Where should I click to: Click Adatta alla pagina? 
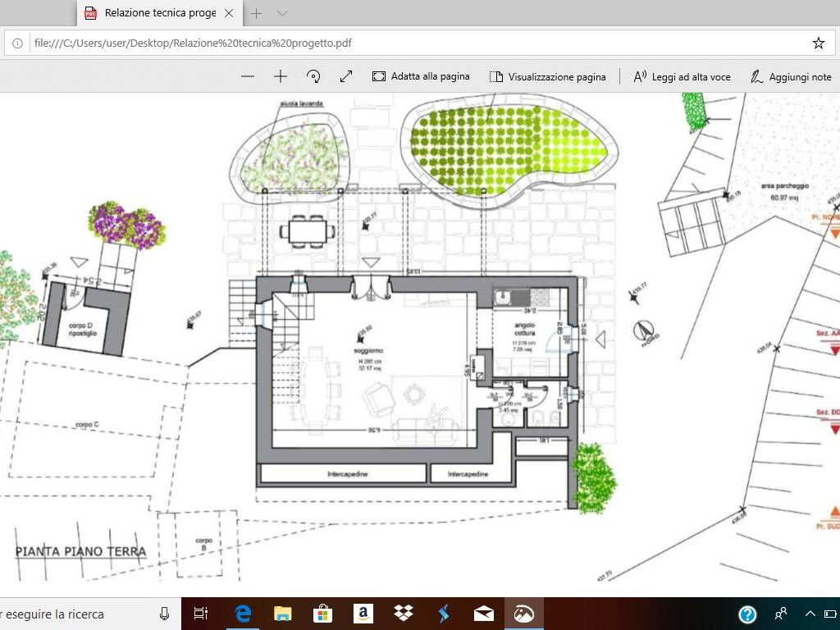421,76
